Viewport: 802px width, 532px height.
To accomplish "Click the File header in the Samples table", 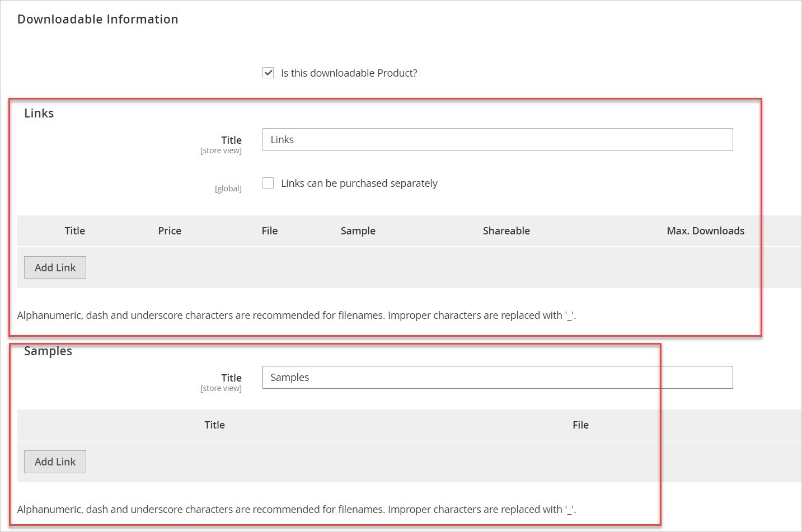I will point(580,425).
